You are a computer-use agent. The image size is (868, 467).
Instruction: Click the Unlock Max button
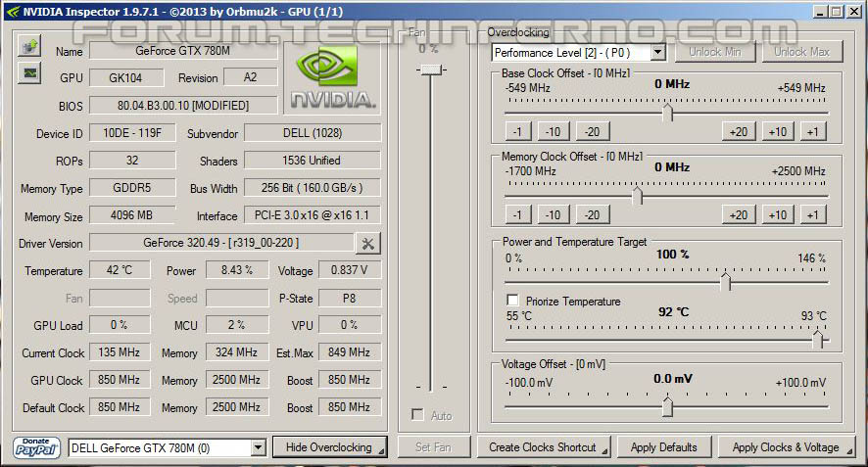(x=801, y=52)
